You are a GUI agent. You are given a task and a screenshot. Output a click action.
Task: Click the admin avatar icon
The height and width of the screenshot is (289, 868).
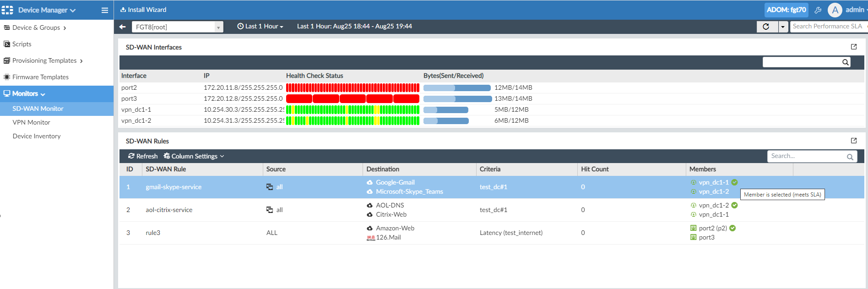coord(835,10)
